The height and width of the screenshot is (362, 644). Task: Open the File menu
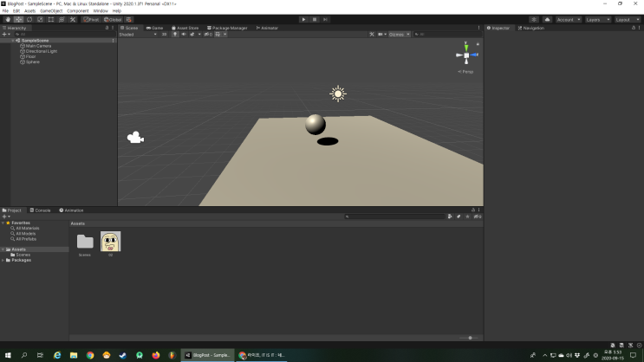click(5, 11)
